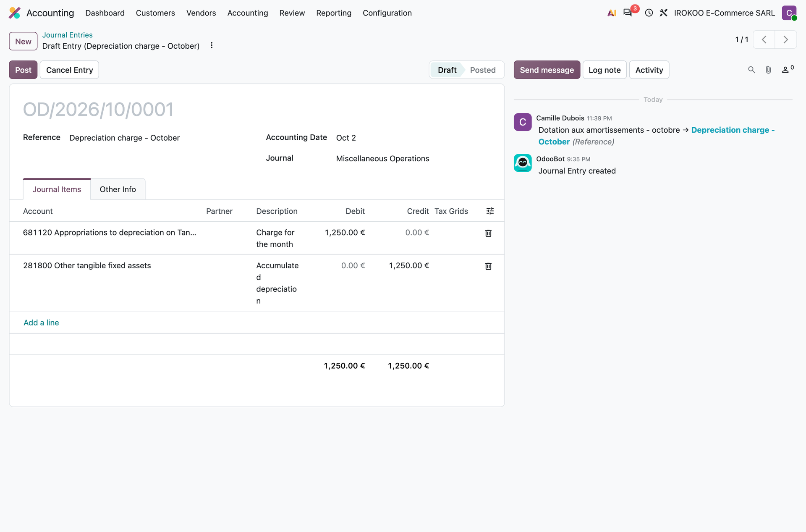Search chatter messages with the magnifier icon
The width and height of the screenshot is (806, 532).
[751, 70]
